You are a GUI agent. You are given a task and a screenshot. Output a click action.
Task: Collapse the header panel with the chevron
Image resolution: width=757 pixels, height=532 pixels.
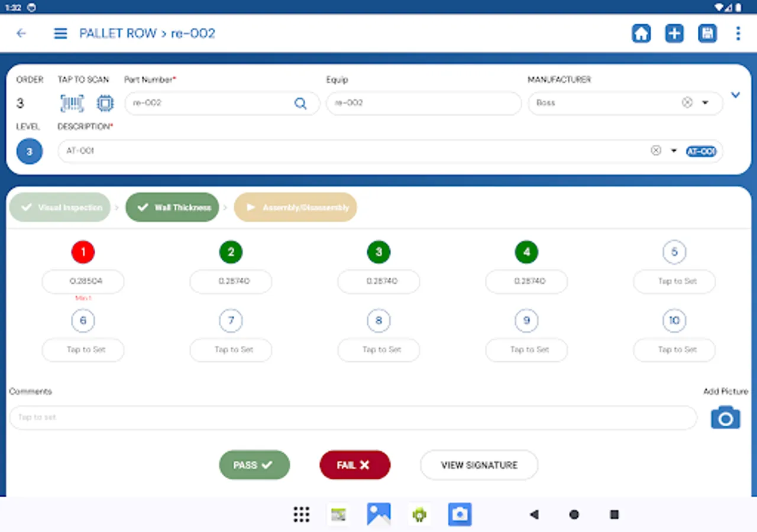point(735,95)
